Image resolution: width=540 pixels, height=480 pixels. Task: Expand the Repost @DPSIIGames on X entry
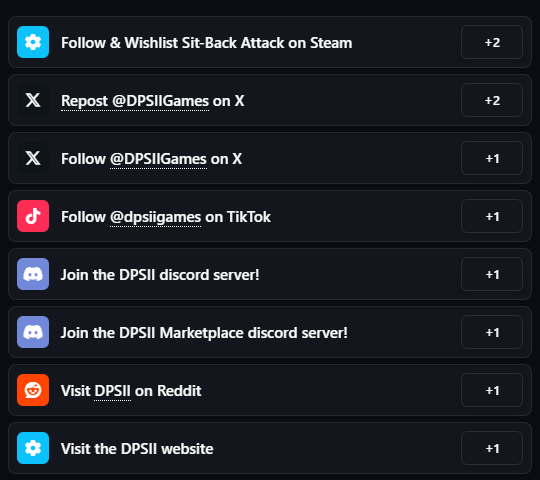[270, 100]
